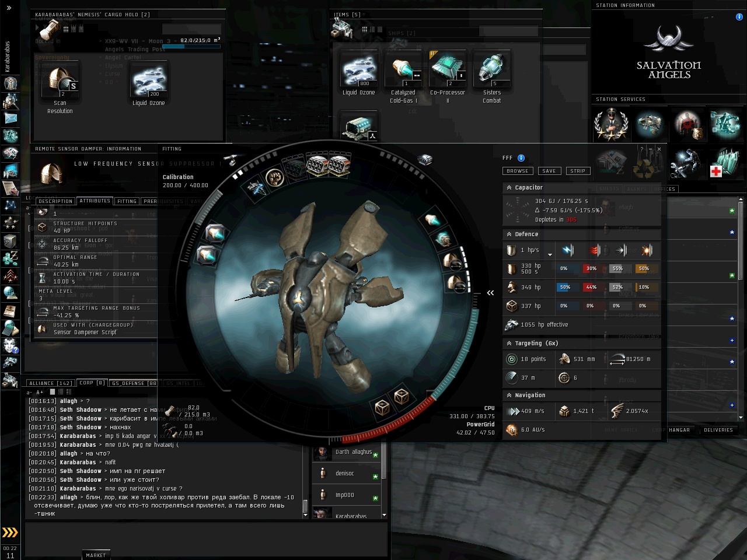Click the EM resistance icon in Defence
The width and height of the screenshot is (747, 560).
(x=568, y=250)
